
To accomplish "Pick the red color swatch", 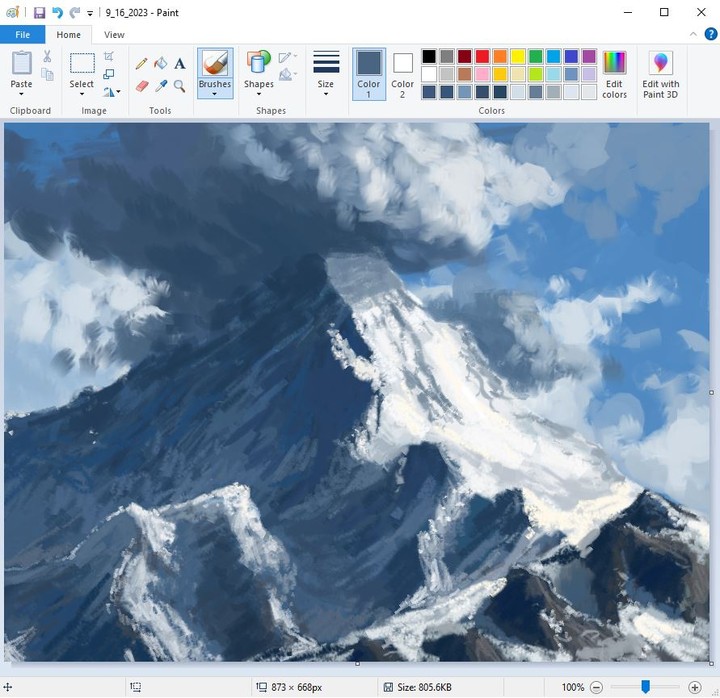I will pyautogui.click(x=482, y=56).
